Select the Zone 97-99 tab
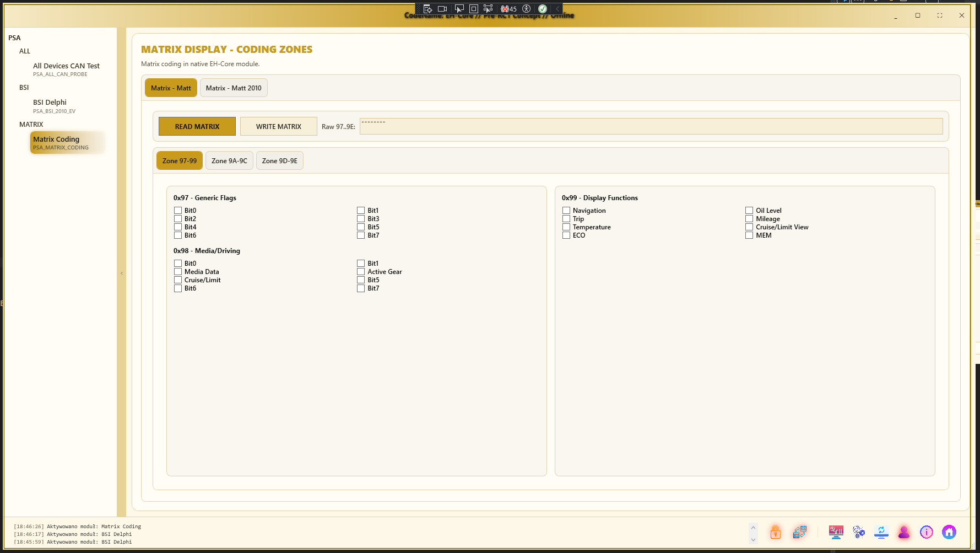The width and height of the screenshot is (980, 553). tap(180, 160)
